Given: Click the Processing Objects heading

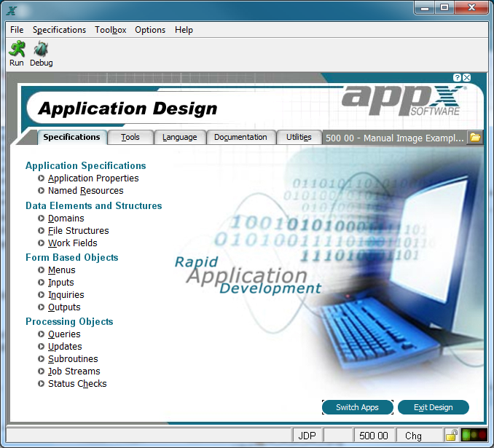Looking at the screenshot, I should coord(69,321).
